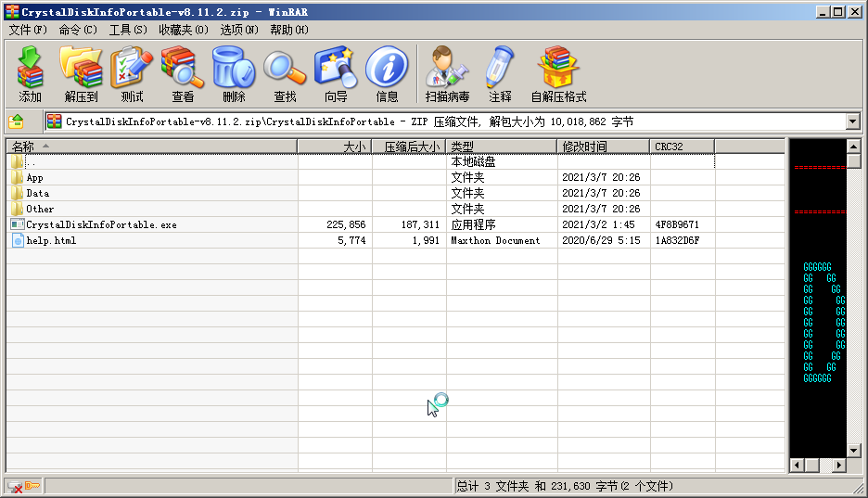This screenshot has height=498, width=868.
Task: Select the App folder icon
Action: click(18, 178)
